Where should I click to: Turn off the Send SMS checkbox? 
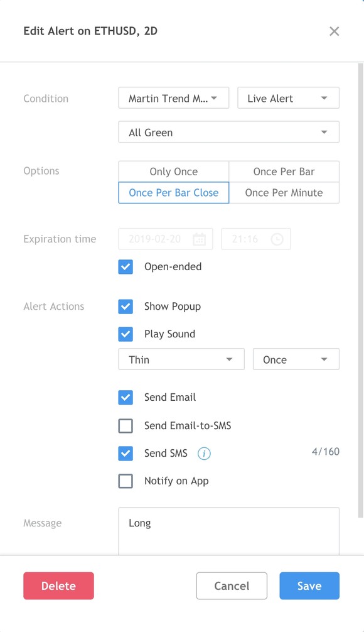126,454
